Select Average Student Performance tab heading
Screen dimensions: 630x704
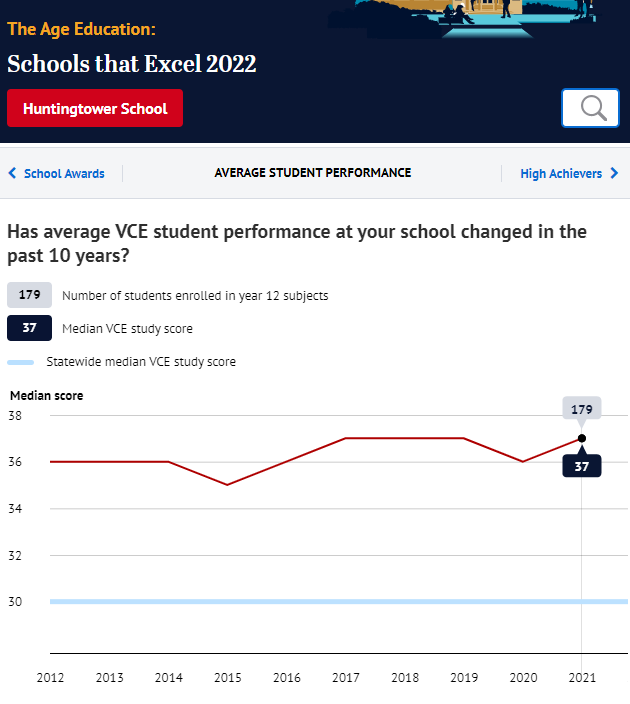[313, 173]
